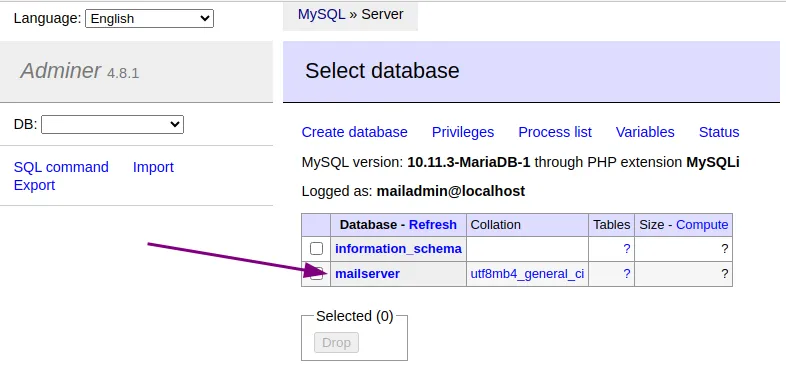Open Variables page
Image resolution: width=786 pixels, height=370 pixels.
[x=645, y=132]
